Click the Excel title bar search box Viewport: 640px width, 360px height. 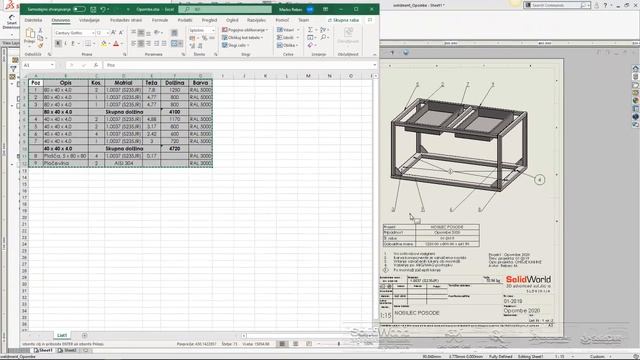225,9
